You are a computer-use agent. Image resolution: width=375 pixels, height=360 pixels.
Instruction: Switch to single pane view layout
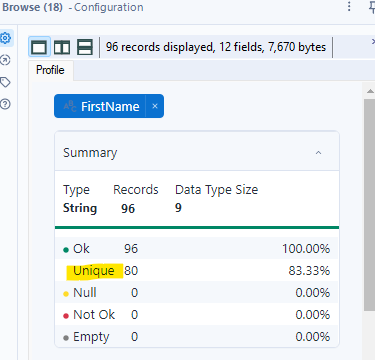[x=39, y=47]
